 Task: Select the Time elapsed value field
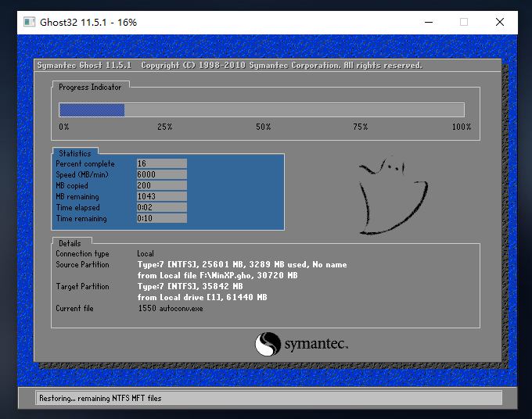click(x=161, y=208)
